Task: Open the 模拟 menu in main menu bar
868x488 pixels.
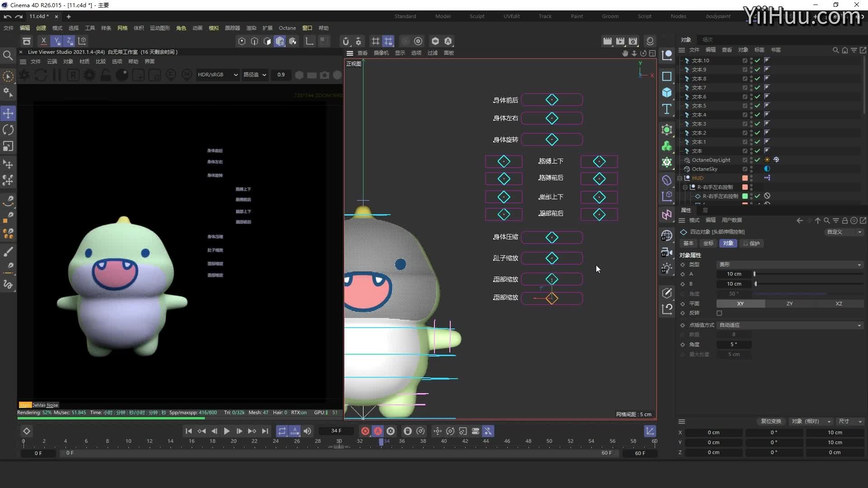Action: (x=214, y=28)
